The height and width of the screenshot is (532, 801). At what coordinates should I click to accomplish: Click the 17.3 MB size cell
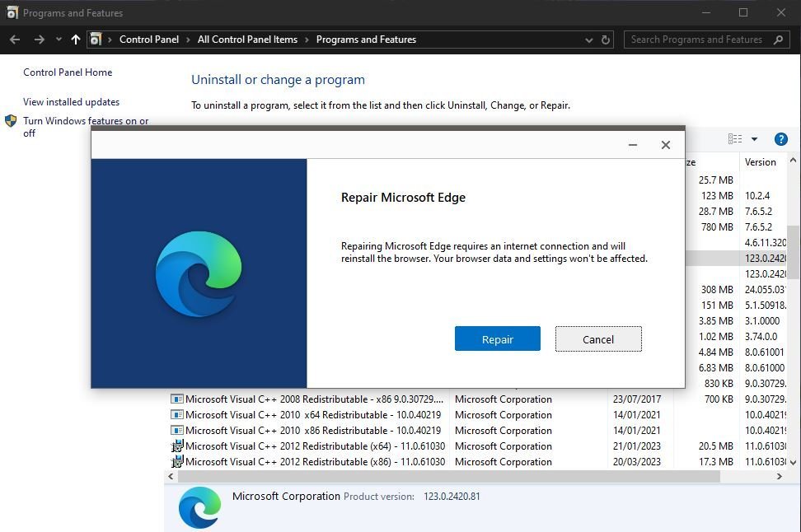[715, 461]
